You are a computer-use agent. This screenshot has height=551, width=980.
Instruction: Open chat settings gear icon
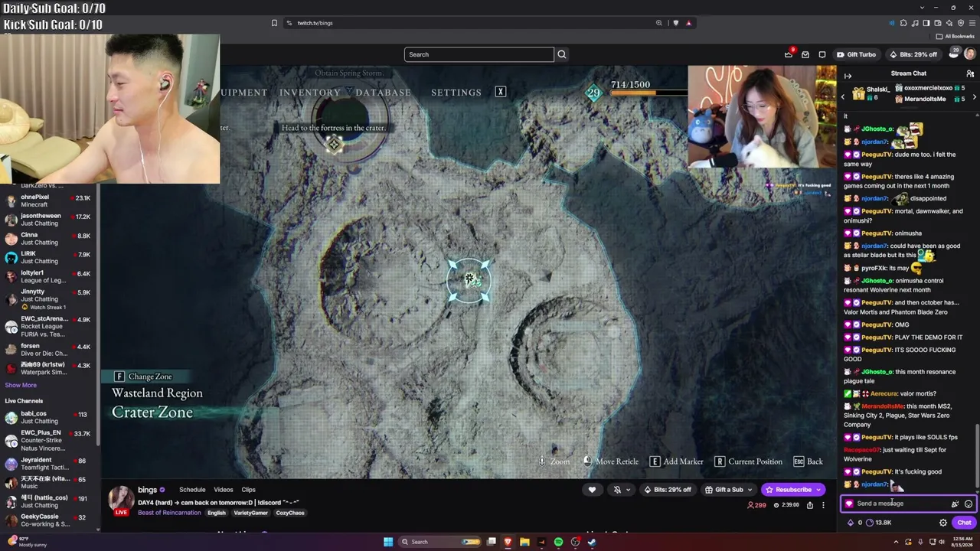click(x=943, y=523)
